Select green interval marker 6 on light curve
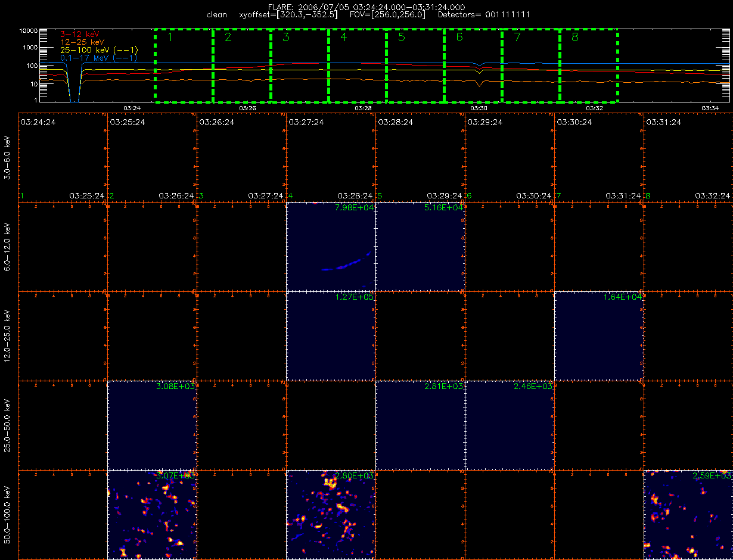The height and width of the screenshot is (560, 733). 459,38
